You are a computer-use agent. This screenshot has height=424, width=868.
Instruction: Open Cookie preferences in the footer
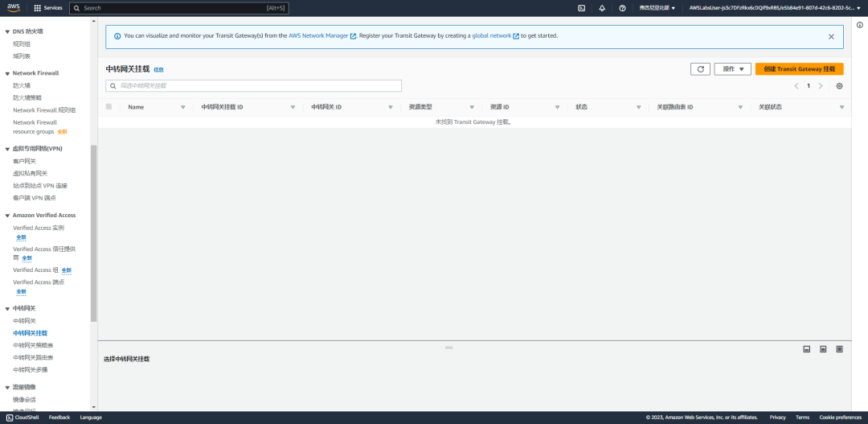(841, 418)
